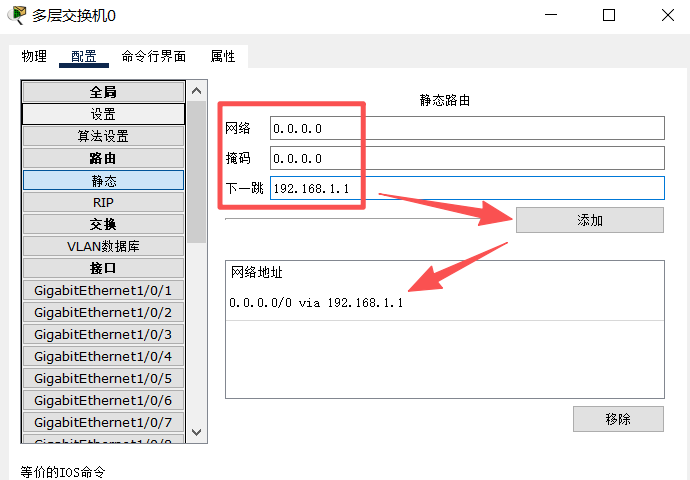Screen dimensions: 690x480
Task: Select interface GigabitEthernet1/0/7
Action: point(103,422)
